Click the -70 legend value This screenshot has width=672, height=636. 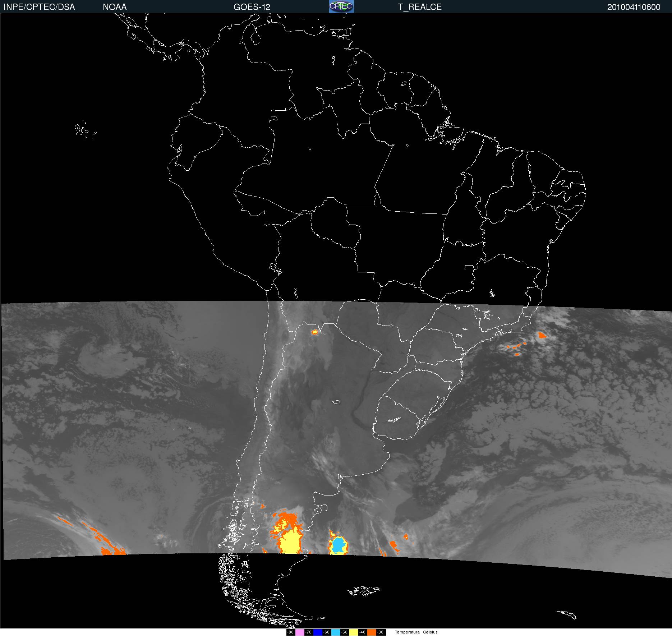[x=308, y=632]
